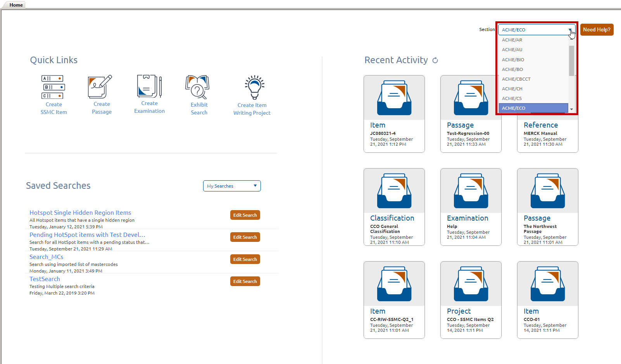Open the Create Passage quick link icon
The height and width of the screenshot is (364, 621).
(x=100, y=87)
